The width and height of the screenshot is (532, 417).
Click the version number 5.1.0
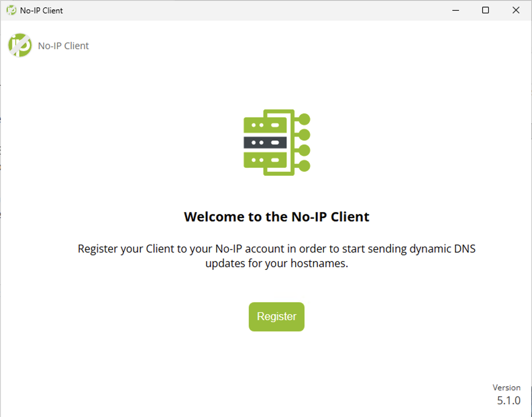pyautogui.click(x=508, y=400)
